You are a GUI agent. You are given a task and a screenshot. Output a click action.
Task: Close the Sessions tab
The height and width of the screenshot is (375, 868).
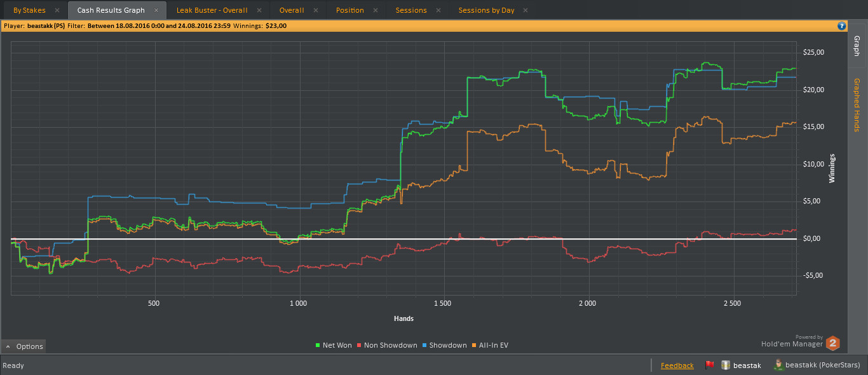[438, 10]
